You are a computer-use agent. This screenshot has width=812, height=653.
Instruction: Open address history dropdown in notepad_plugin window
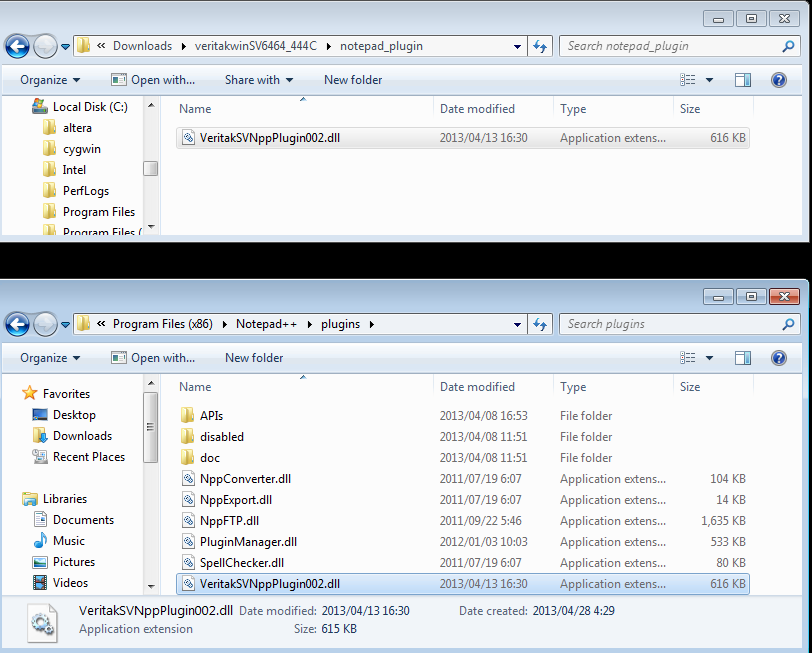[x=517, y=47]
